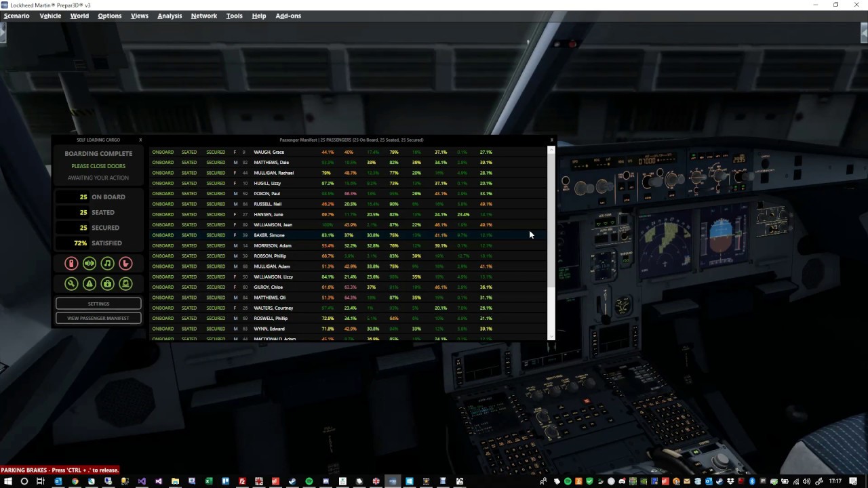Open the Vehicle menu
Screen dimensions: 868x488
[x=50, y=16]
